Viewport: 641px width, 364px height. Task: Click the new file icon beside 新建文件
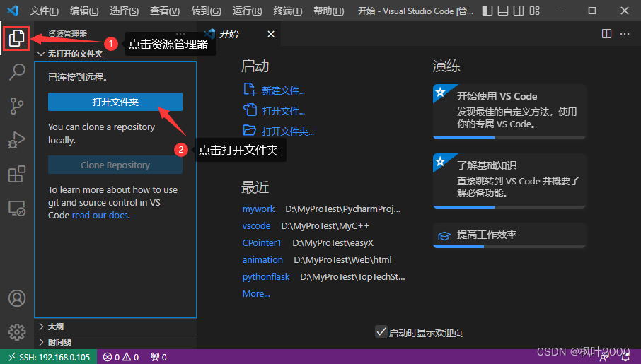pos(250,89)
